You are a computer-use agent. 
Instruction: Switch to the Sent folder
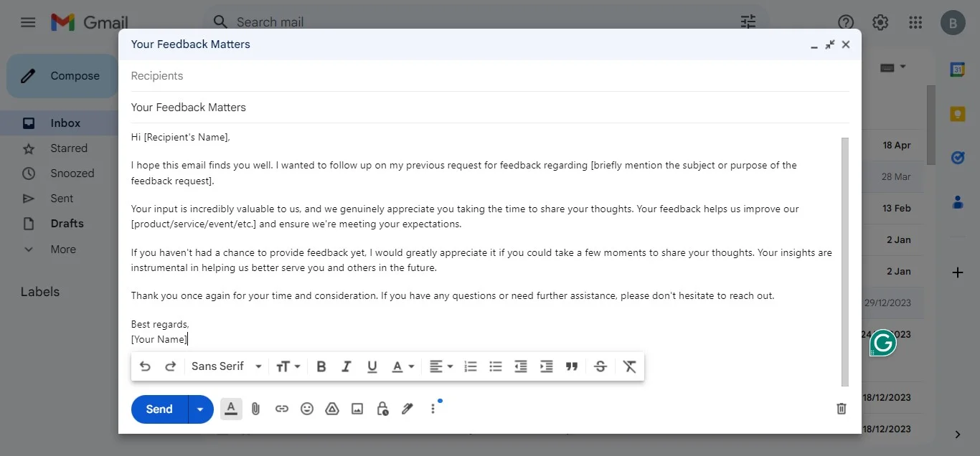62,198
